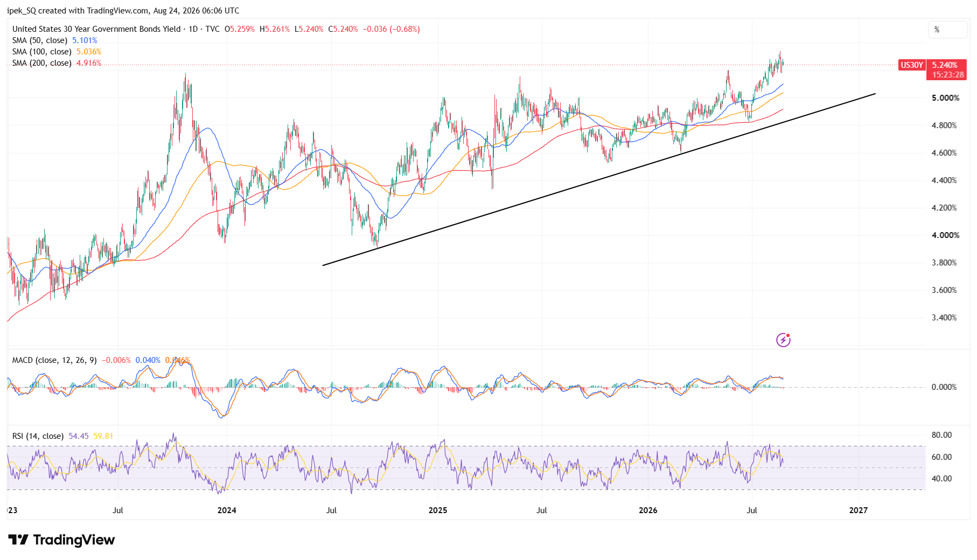Select the black ascending trendline
This screenshot has height=560, width=977.
[x=599, y=180]
